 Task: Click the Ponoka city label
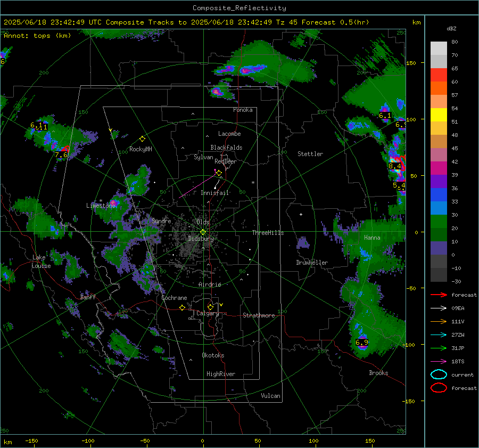click(243, 110)
